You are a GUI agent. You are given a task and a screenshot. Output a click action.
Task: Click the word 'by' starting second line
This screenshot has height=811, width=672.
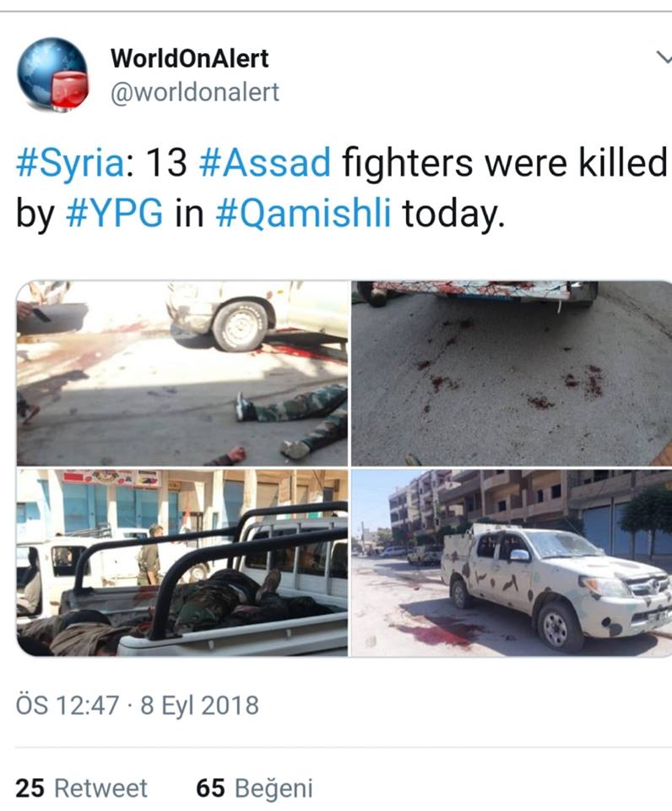click(x=35, y=214)
